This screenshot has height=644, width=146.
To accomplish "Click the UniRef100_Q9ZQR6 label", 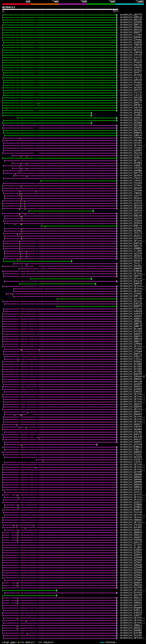I will [131, 123].
